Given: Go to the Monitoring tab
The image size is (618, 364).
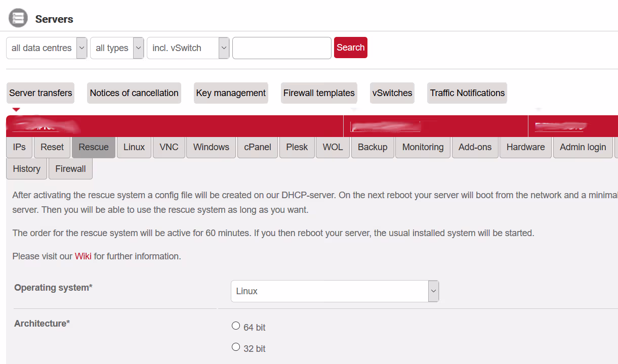Looking at the screenshot, I should pyautogui.click(x=423, y=147).
